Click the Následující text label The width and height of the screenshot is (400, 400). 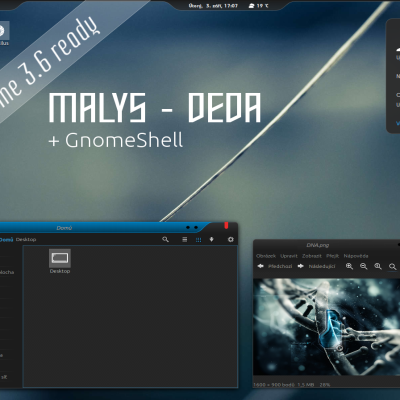(322, 266)
